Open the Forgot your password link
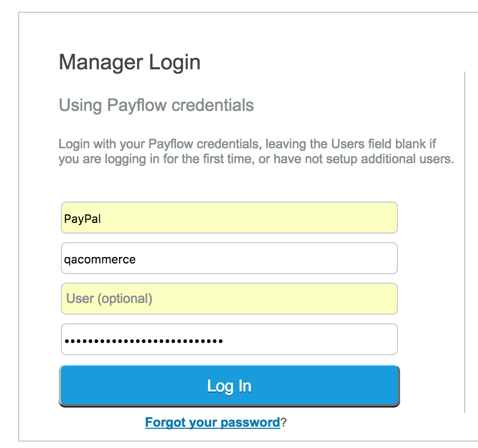The image size is (478, 448). 212,423
